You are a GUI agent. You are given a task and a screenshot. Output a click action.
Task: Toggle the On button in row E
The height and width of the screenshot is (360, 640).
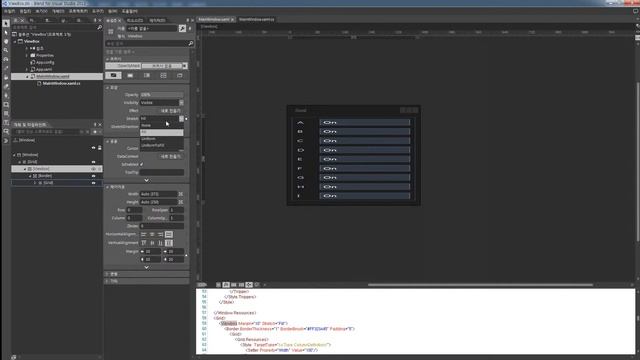tap(364, 159)
